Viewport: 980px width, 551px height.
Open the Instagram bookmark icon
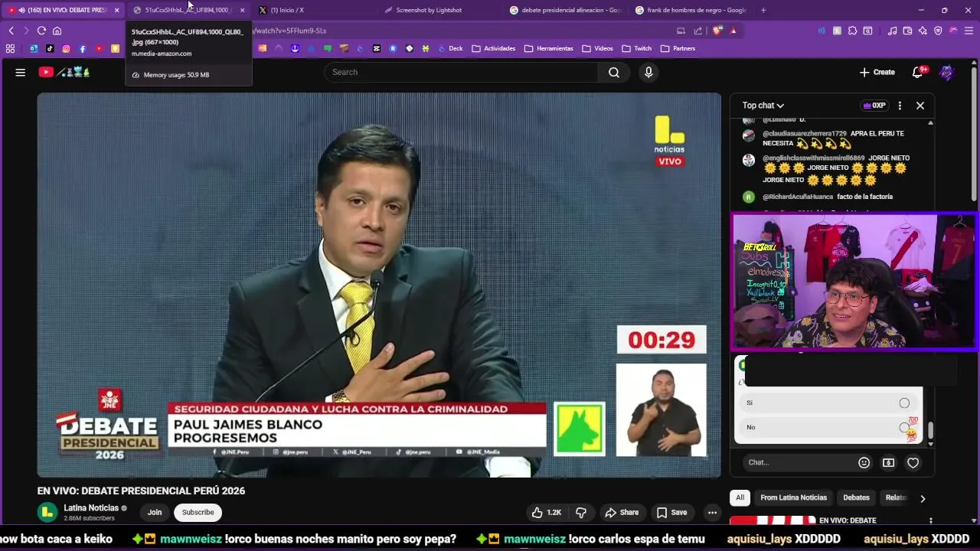[x=67, y=48]
